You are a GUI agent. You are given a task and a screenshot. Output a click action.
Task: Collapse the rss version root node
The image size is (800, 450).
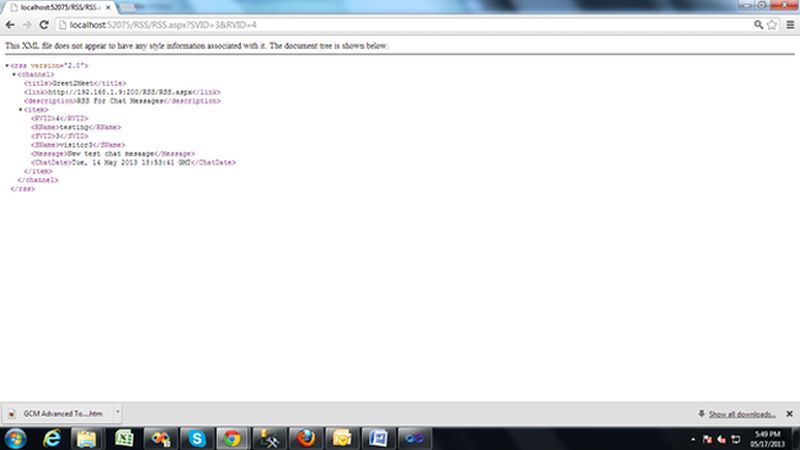coord(7,66)
